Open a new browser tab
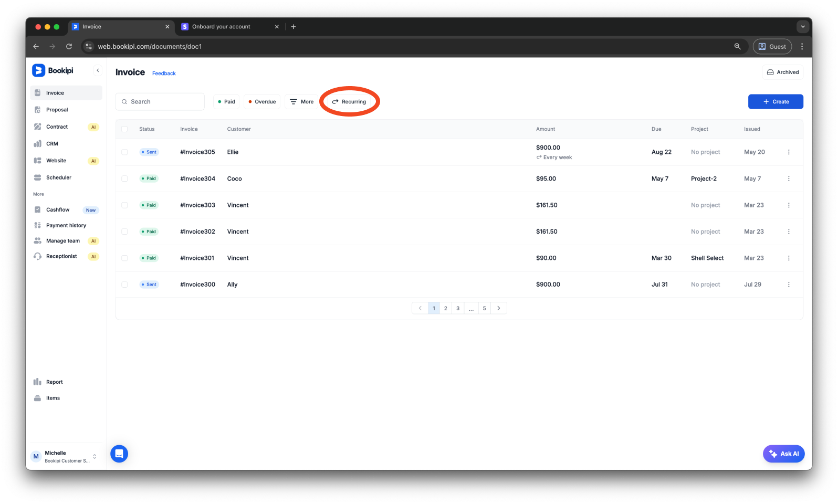838x504 pixels. pos(294,27)
